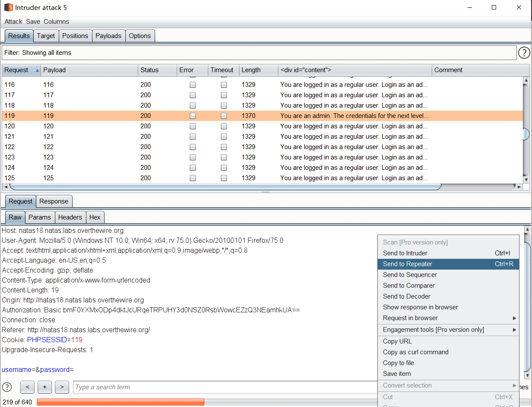Open the Save menu
The height and width of the screenshot is (407, 532).
click(33, 22)
